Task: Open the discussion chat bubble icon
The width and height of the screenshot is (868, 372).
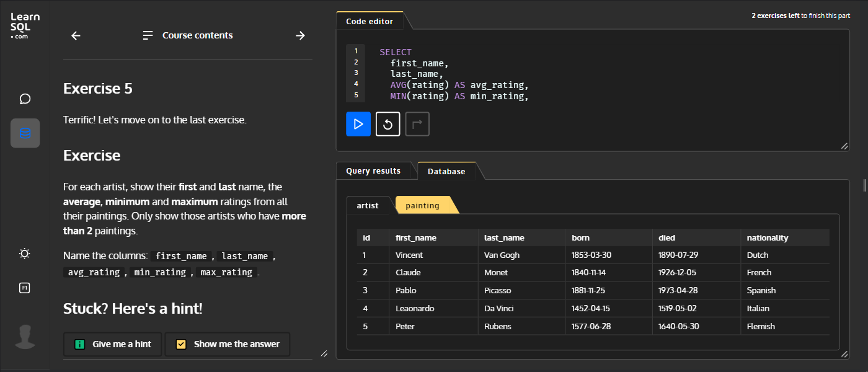Action: 25,99
